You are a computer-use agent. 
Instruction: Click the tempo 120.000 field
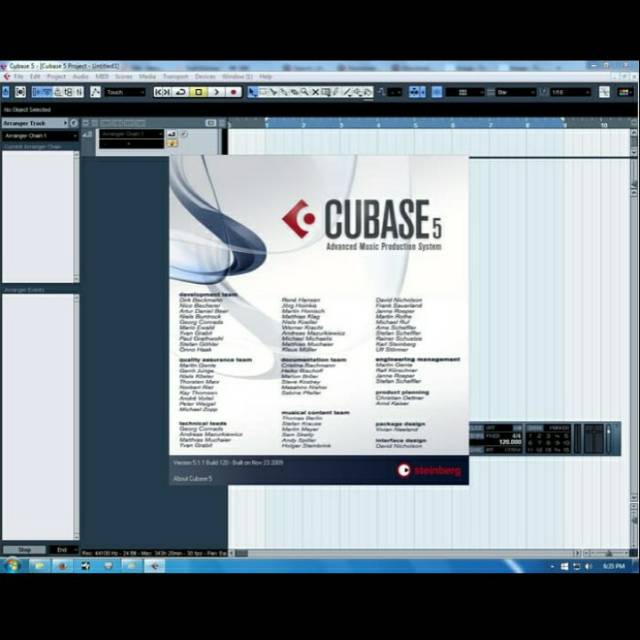[x=509, y=442]
